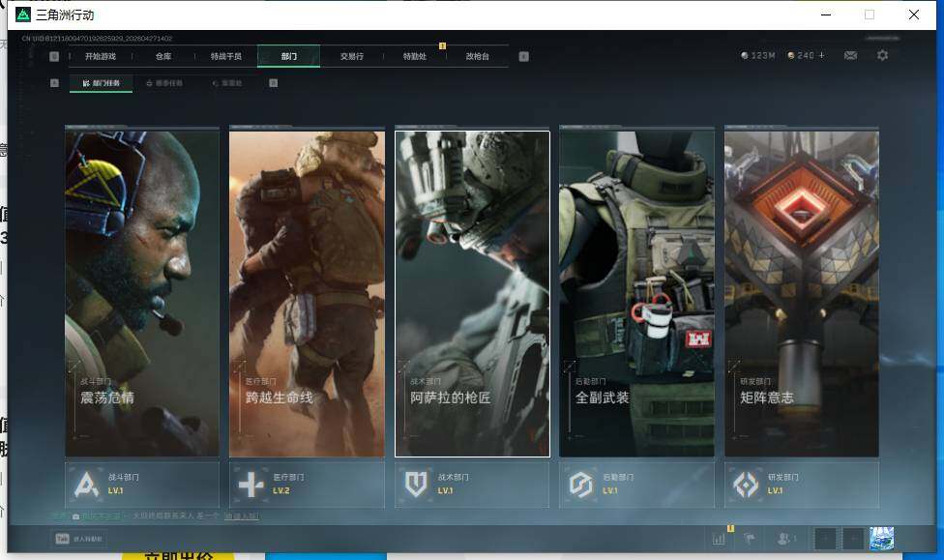Click the 医疗部门 LV.2 department button
Screen dimensions: 944x560
pyautogui.click(x=307, y=485)
